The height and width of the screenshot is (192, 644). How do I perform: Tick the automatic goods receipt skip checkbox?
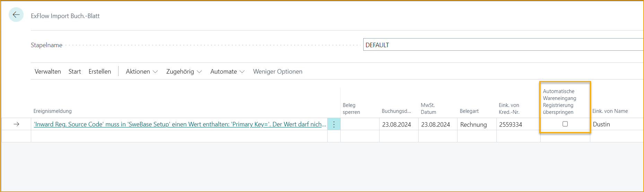click(565, 124)
